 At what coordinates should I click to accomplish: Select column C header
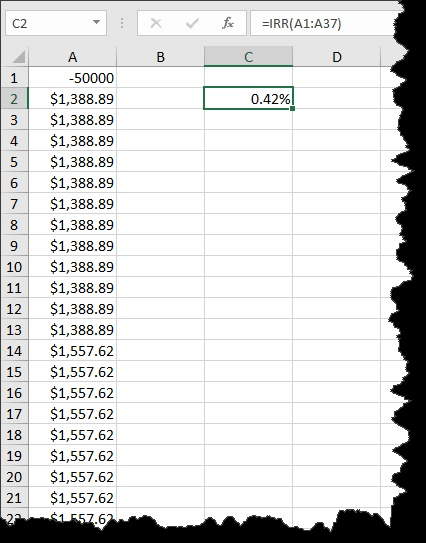tap(248, 57)
